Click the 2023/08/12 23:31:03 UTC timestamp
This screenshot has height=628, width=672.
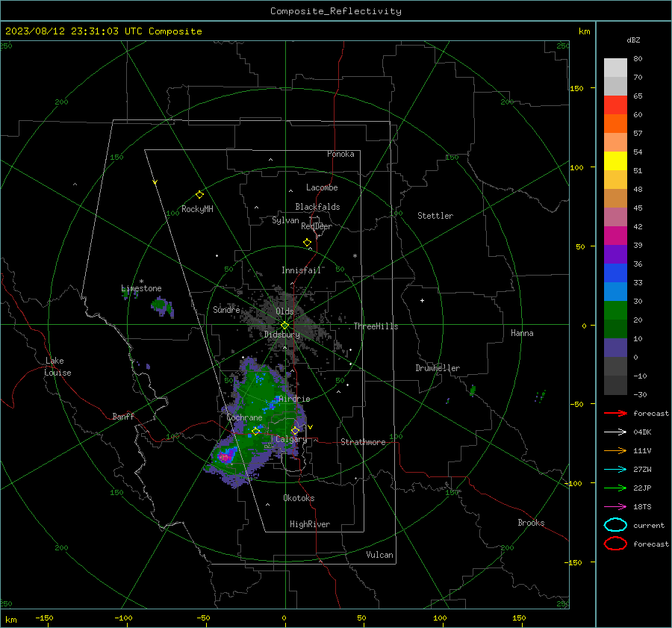coord(103,31)
